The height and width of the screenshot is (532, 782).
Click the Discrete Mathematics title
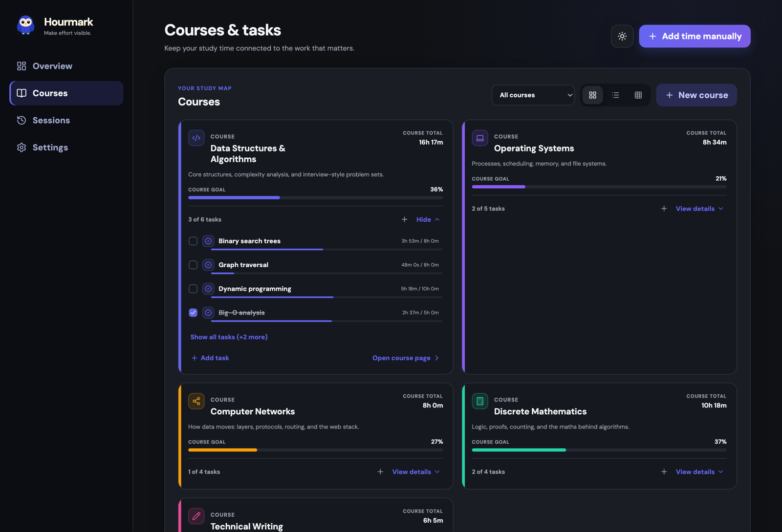[540, 412]
